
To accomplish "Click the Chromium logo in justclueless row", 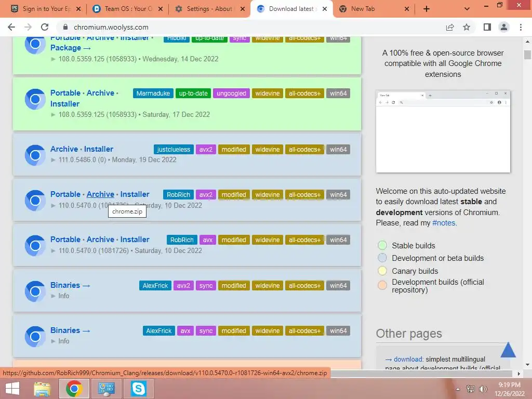I will click(35, 155).
